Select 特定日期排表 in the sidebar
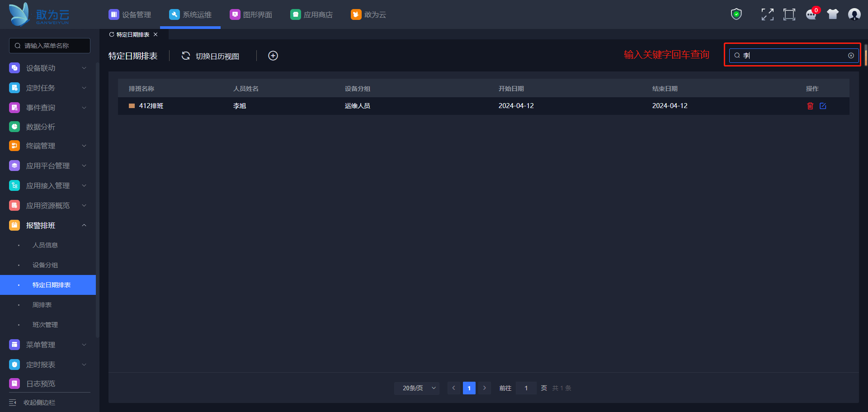This screenshot has width=868, height=412. coord(48,285)
